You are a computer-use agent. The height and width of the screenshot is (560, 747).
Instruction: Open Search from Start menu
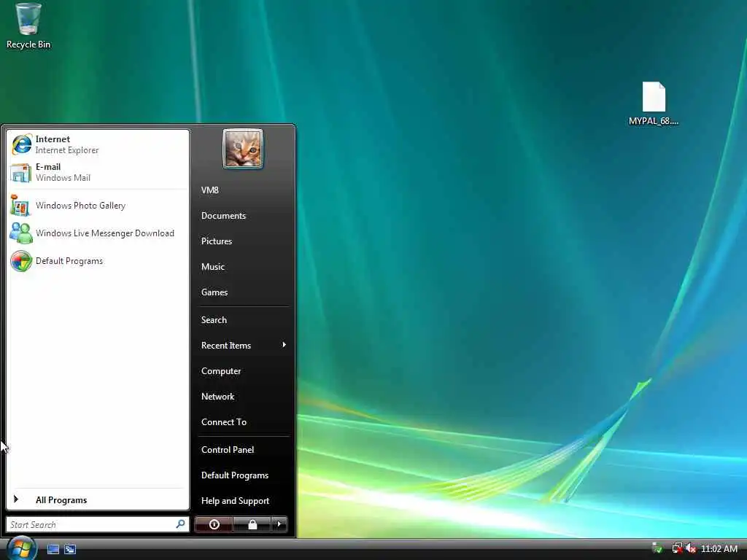pyautogui.click(x=243, y=320)
